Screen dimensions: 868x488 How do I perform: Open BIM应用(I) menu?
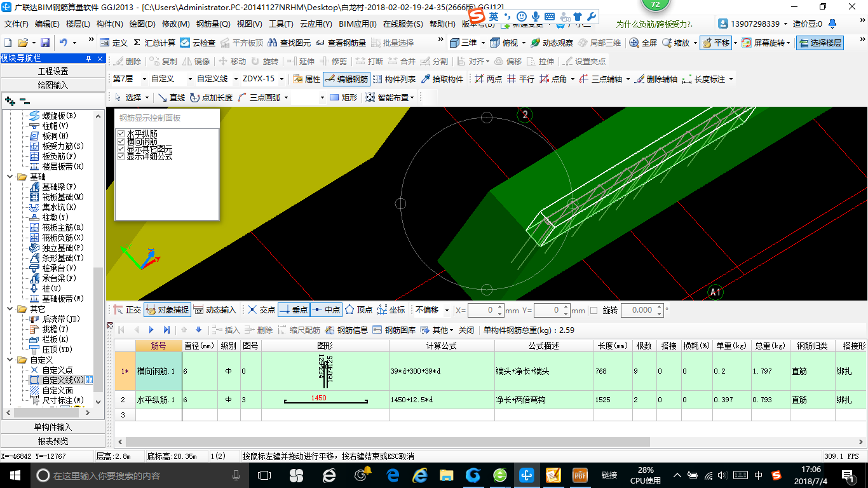[x=358, y=24]
